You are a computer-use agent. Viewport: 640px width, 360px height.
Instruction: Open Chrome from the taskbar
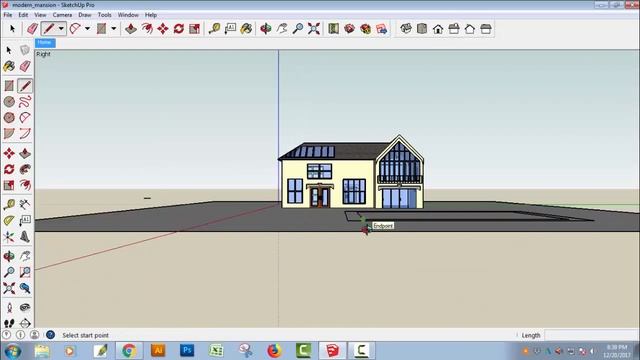pos(129,350)
